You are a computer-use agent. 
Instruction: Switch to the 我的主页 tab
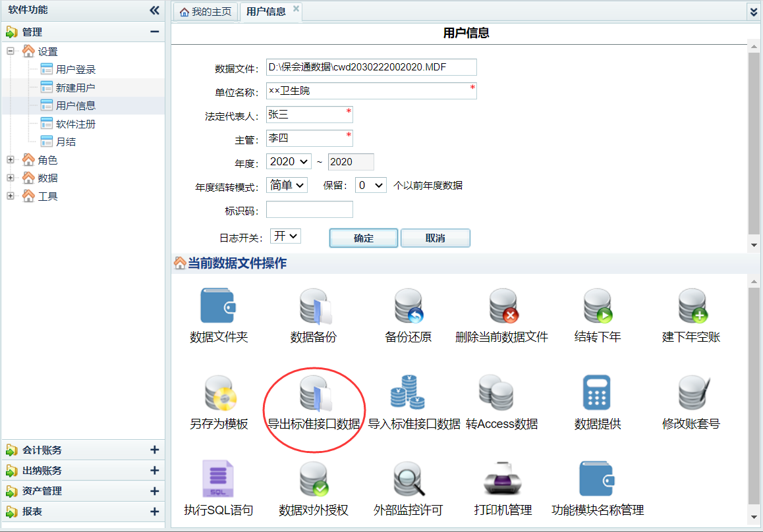[x=205, y=11]
